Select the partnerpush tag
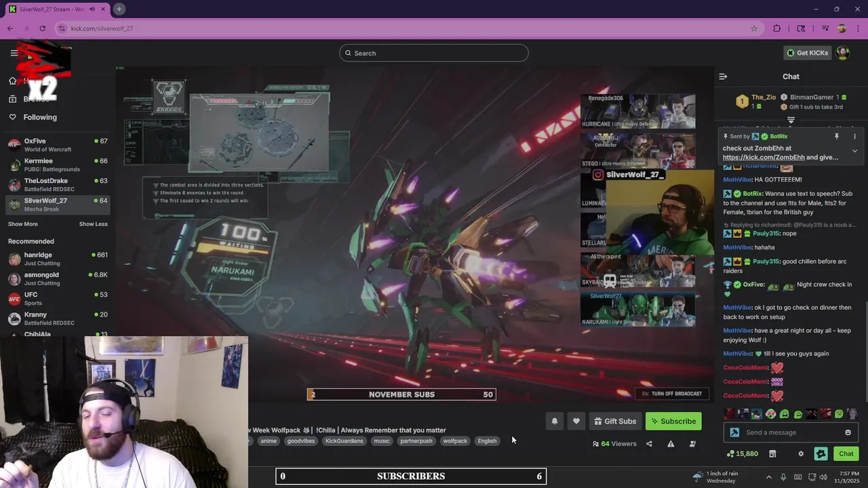The image size is (868, 488). click(416, 441)
